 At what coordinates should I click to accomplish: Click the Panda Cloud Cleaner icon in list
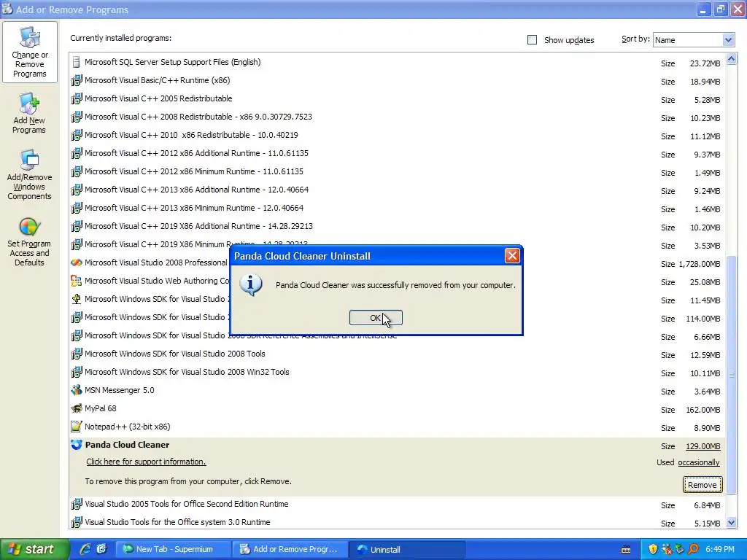[76, 445]
